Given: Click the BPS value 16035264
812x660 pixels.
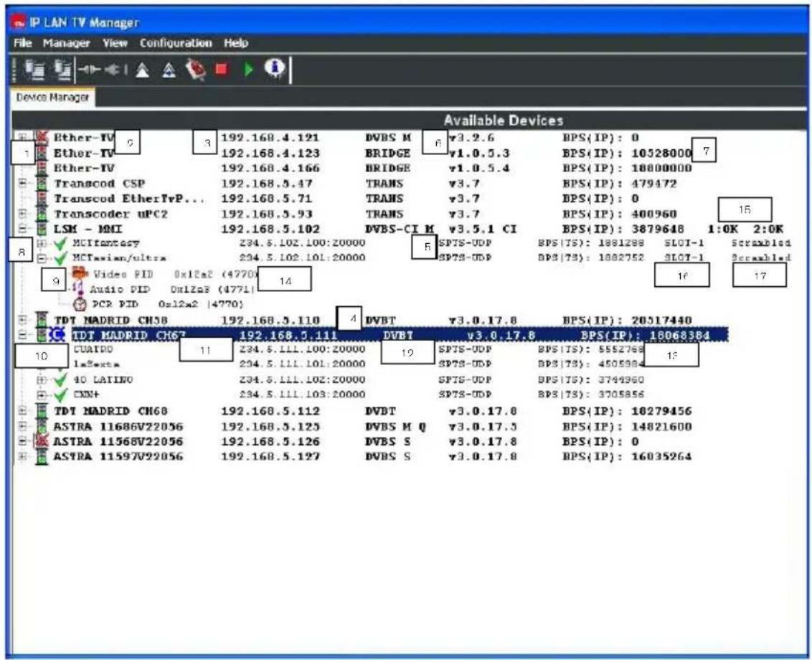Looking at the screenshot, I should [x=661, y=456].
